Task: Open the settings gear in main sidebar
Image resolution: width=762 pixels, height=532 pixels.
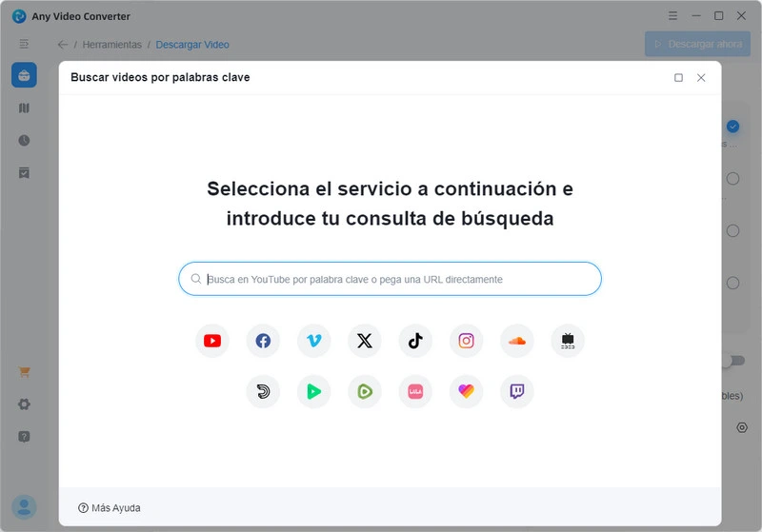Action: 25,404
